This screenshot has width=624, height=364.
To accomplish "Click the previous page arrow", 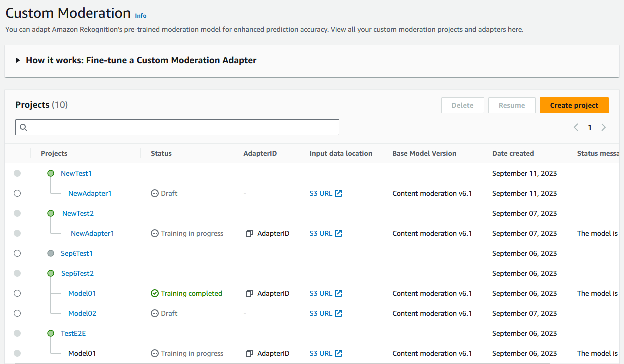I will [x=576, y=127].
